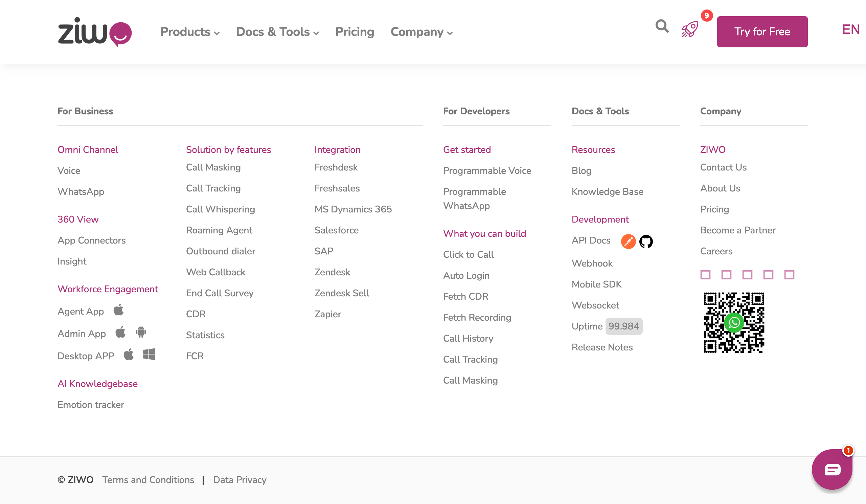Open the Data Privacy footer link
The image size is (866, 504).
(240, 480)
